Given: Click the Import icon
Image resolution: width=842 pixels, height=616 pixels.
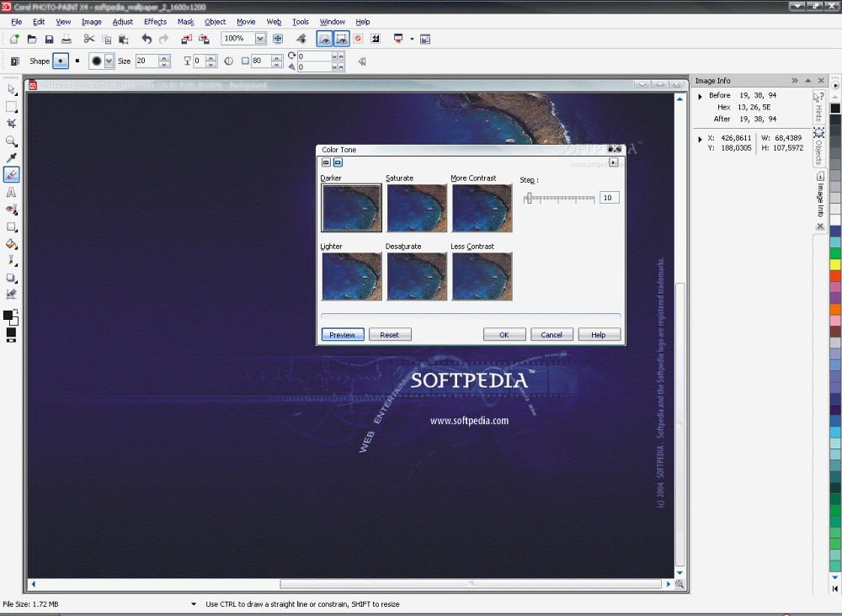Looking at the screenshot, I should coord(186,39).
